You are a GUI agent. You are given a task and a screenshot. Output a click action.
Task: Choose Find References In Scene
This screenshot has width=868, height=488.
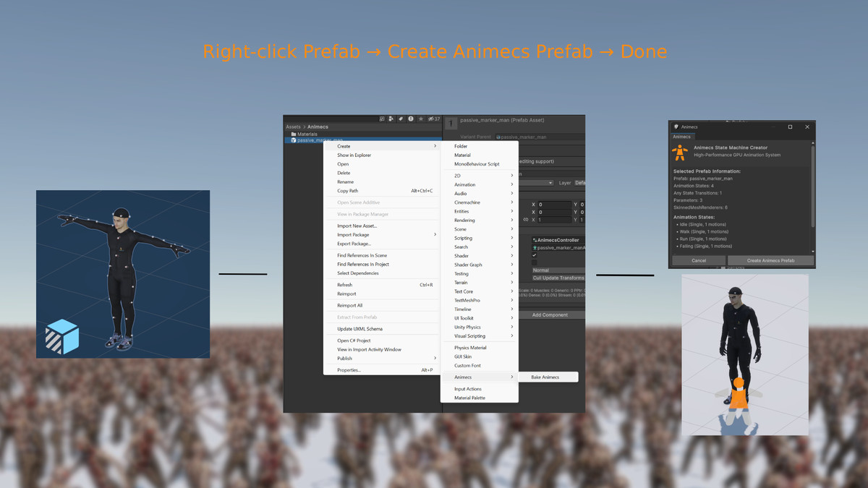[x=383, y=255]
